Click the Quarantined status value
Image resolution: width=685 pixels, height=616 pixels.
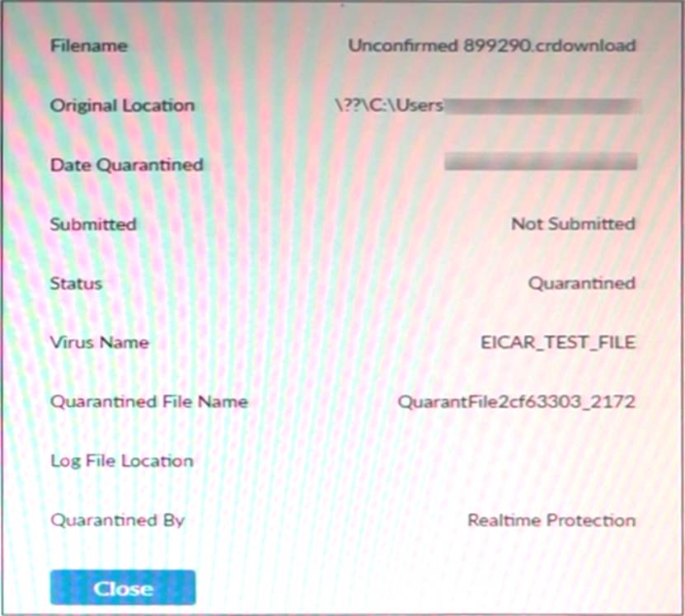(582, 283)
